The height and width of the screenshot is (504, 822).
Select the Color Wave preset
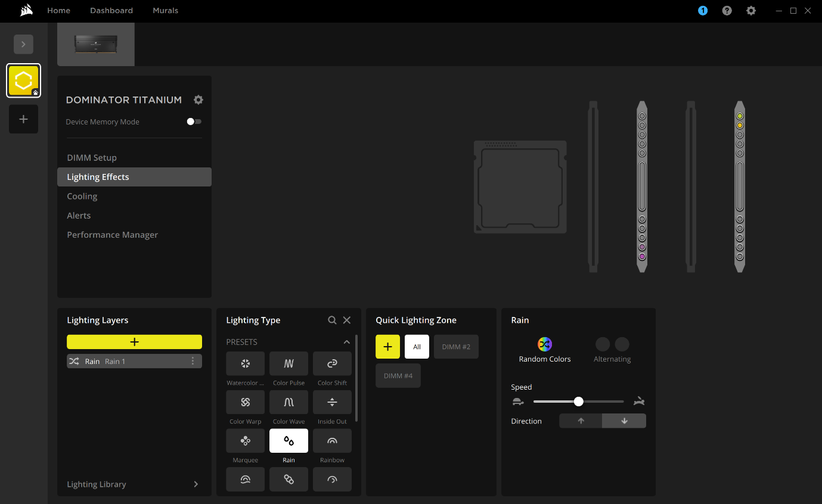(289, 402)
